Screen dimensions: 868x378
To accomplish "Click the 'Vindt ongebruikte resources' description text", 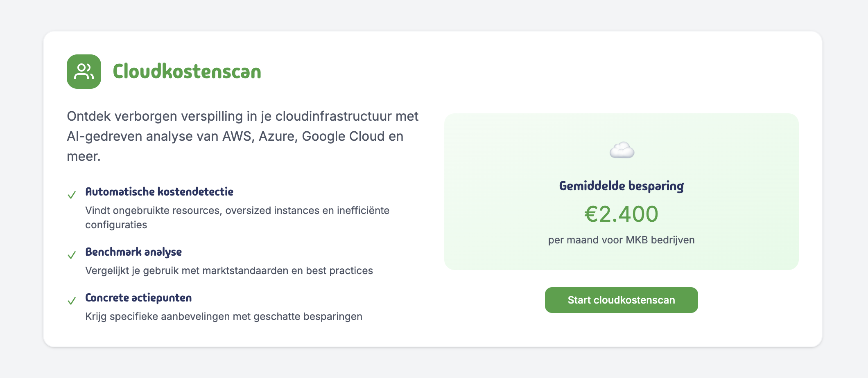I will click(237, 211).
